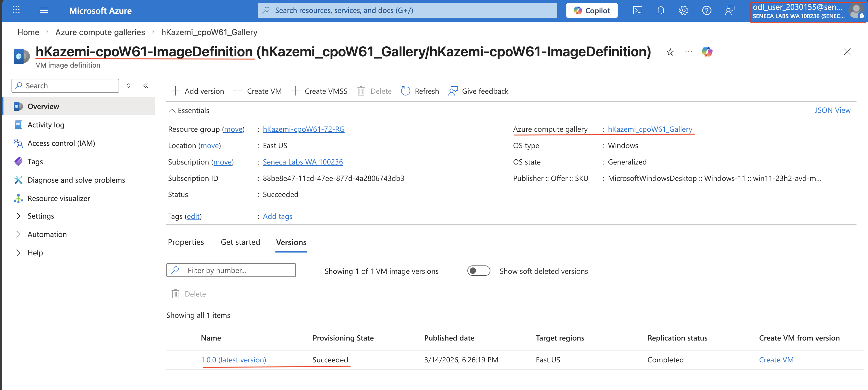
Task: Go to Home breadcrumb
Action: coord(28,32)
